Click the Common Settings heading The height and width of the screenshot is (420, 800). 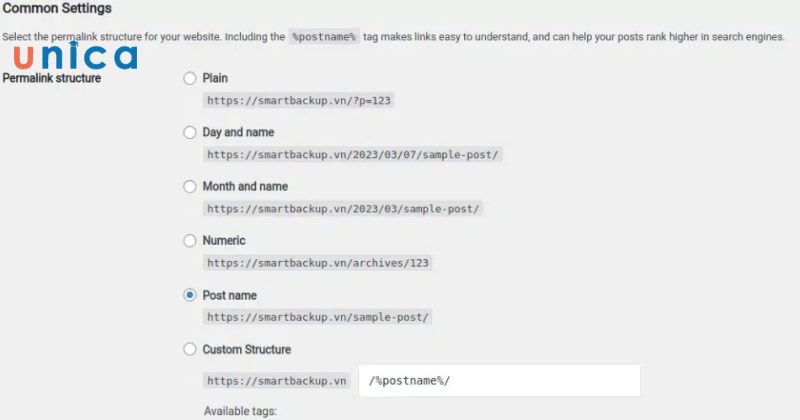pyautogui.click(x=56, y=8)
